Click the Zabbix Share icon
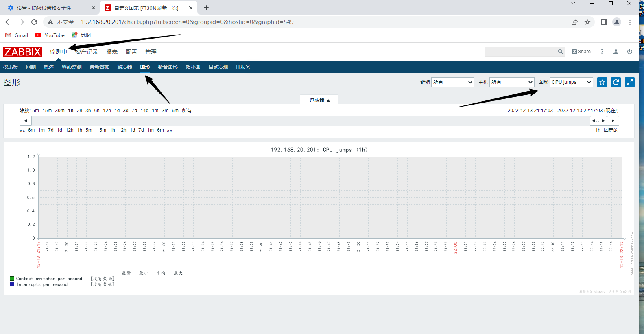Image resolution: width=644 pixels, height=334 pixels. tap(581, 52)
